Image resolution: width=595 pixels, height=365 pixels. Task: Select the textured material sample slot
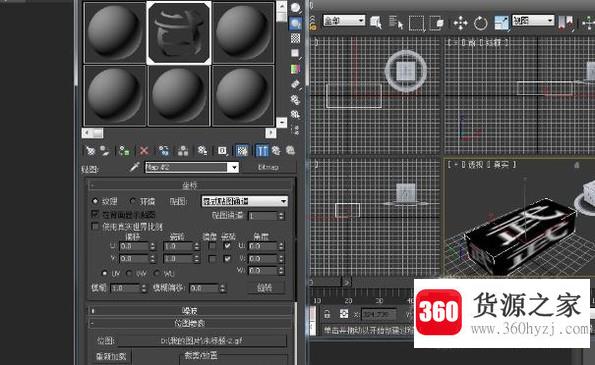(179, 33)
